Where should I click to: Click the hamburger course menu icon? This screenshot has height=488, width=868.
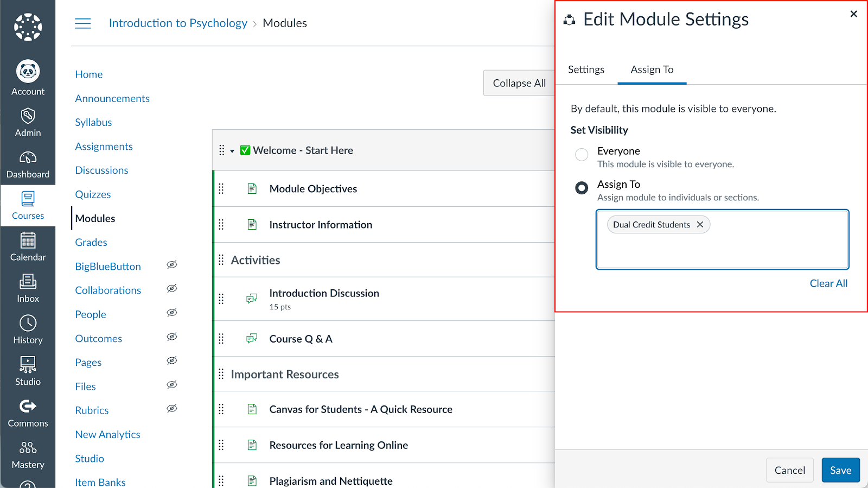click(x=82, y=23)
